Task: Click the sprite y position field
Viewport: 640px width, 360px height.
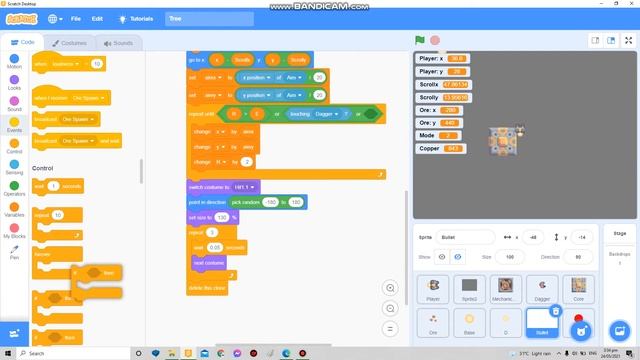Action: [x=582, y=237]
